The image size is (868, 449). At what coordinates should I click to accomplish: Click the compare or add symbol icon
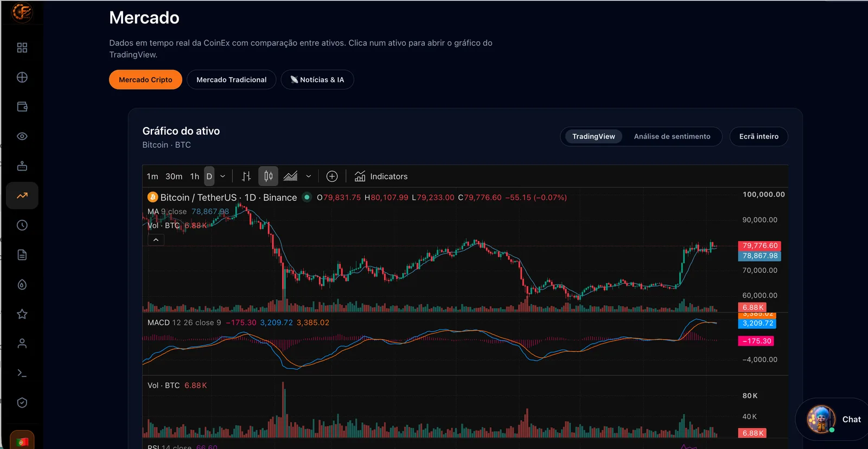[x=332, y=176]
